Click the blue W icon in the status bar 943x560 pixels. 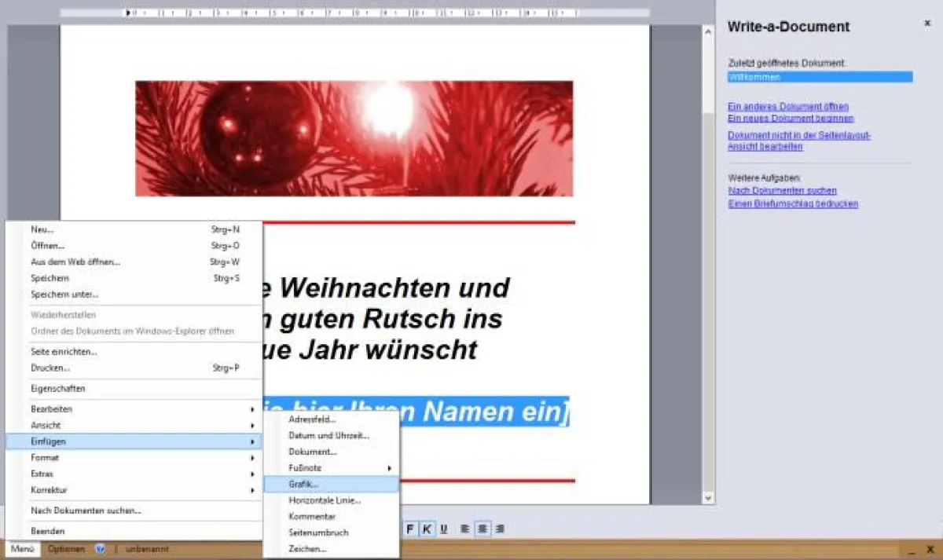(x=97, y=549)
